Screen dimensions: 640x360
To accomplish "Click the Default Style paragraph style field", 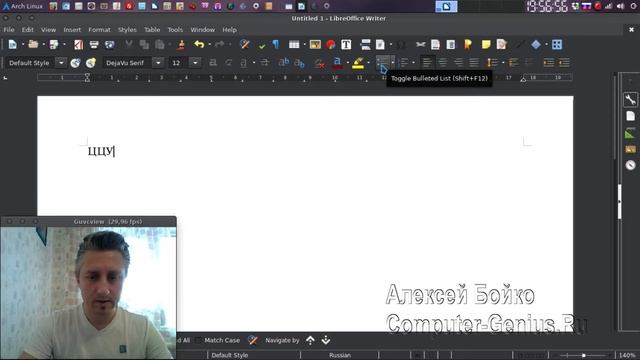I will [30, 62].
